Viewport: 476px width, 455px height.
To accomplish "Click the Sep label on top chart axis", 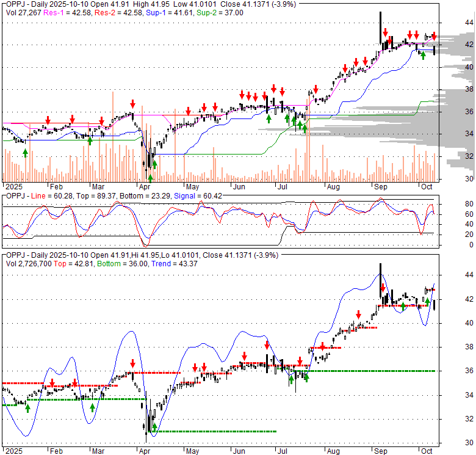I will pyautogui.click(x=381, y=187).
